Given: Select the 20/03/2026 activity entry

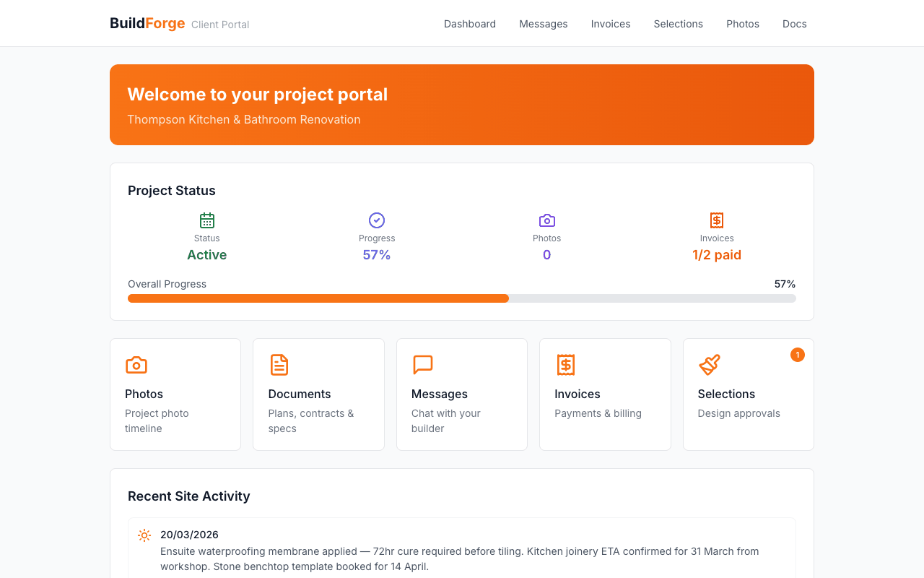Looking at the screenshot, I should click(x=189, y=534).
